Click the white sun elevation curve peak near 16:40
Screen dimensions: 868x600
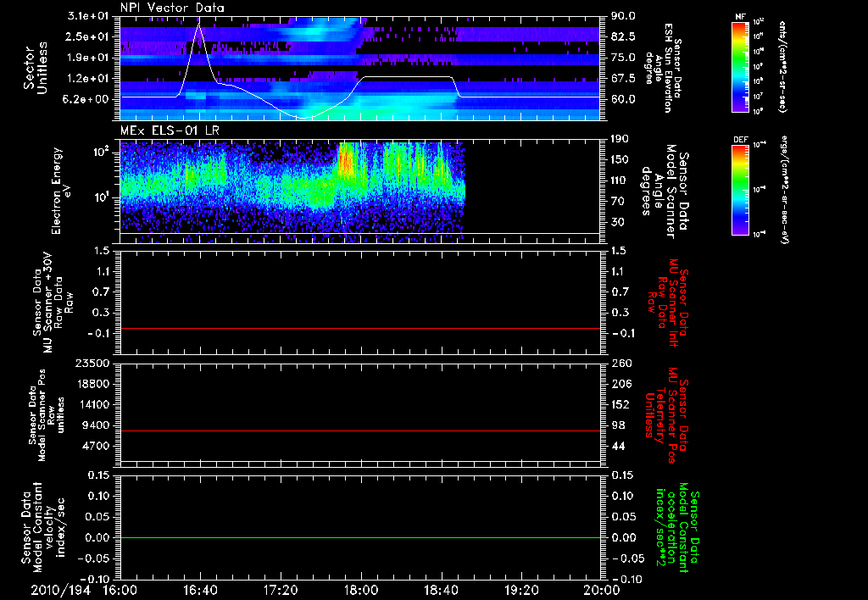tap(198, 24)
